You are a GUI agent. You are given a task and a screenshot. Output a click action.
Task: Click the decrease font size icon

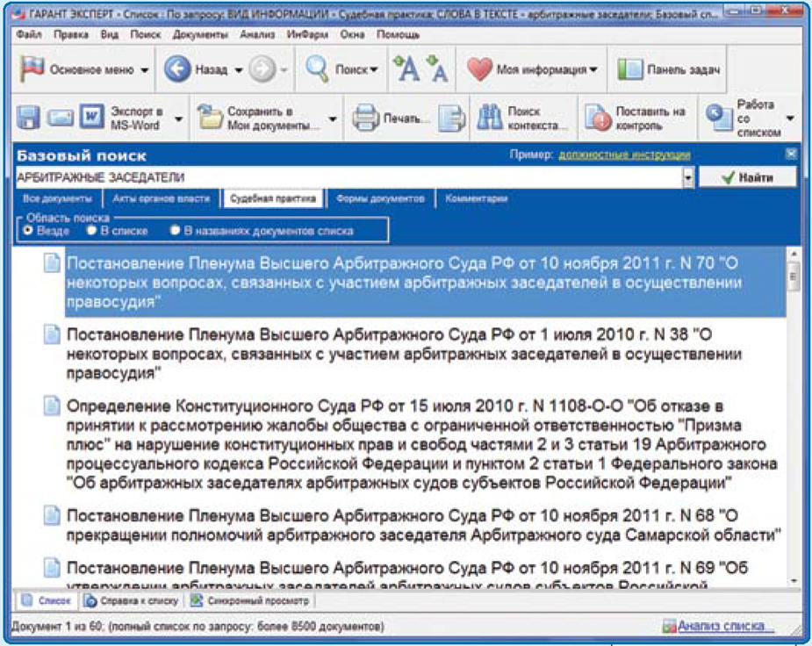pyautogui.click(x=436, y=69)
